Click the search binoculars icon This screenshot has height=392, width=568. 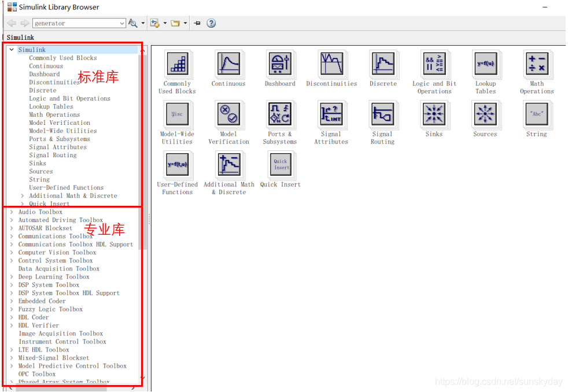133,23
